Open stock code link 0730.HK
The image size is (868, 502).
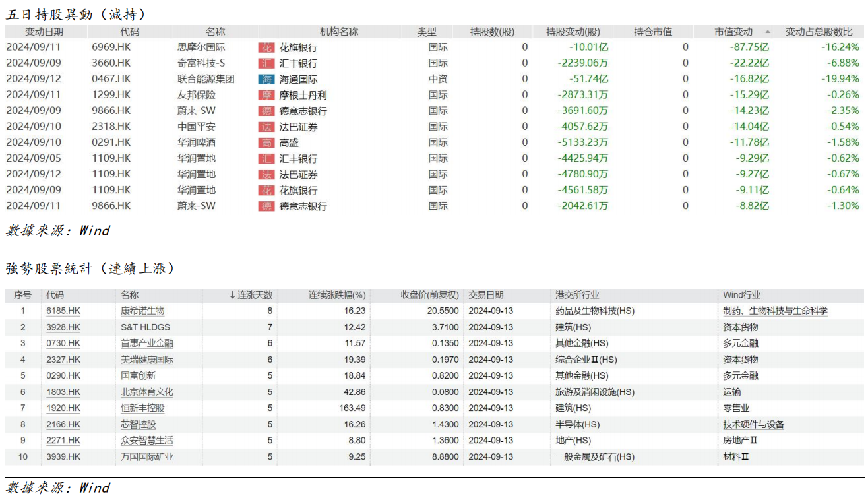(63, 343)
